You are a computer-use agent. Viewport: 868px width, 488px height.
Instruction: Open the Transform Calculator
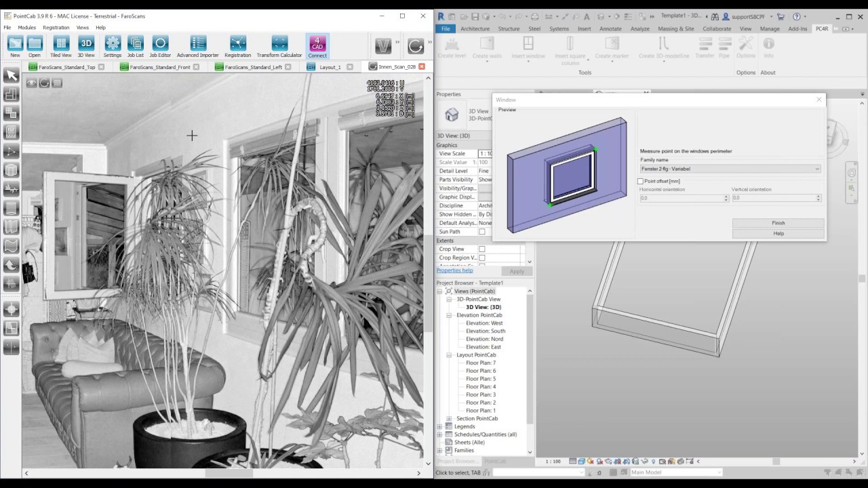click(279, 45)
